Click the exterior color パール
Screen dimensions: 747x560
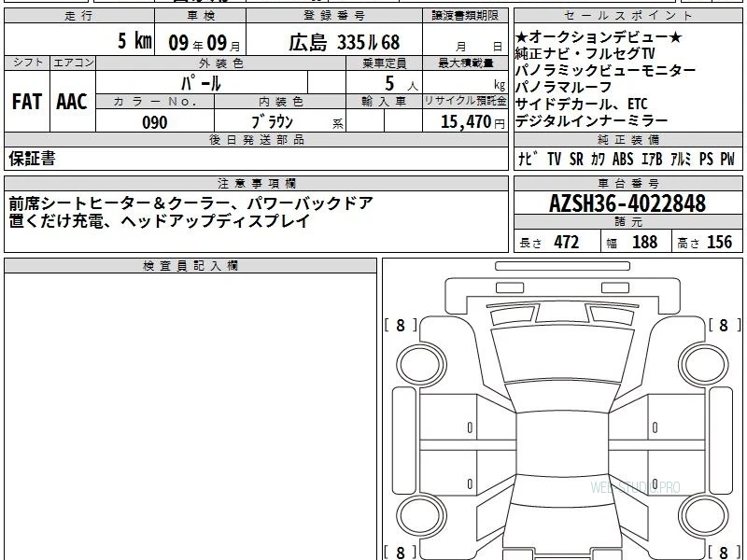[x=201, y=83]
